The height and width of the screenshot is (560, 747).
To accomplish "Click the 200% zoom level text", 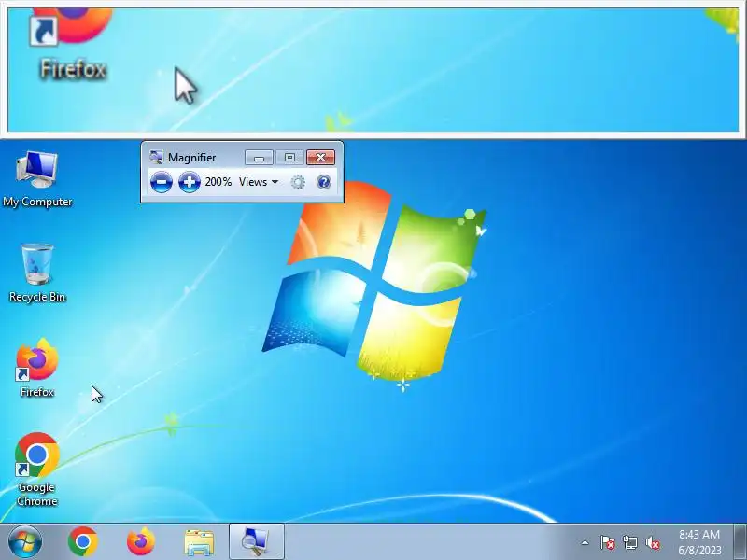I will click(218, 182).
